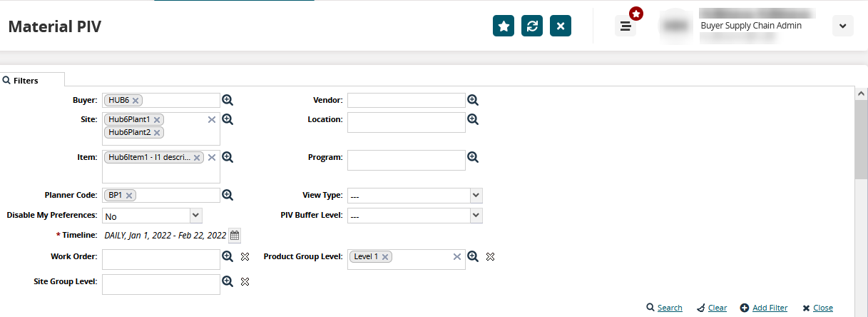Screen dimensions: 868x317
Task: Click the Search link
Action: tap(664, 308)
